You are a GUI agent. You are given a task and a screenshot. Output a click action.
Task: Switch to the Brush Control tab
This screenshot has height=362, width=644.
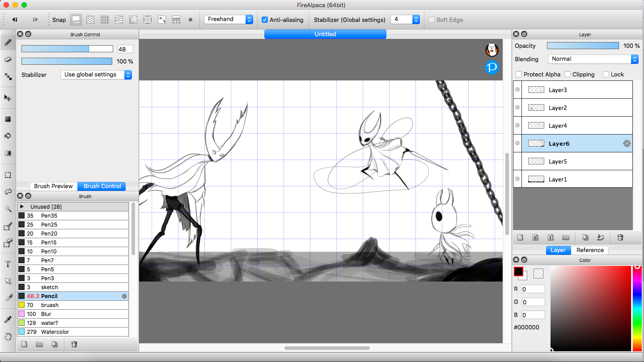tap(102, 186)
